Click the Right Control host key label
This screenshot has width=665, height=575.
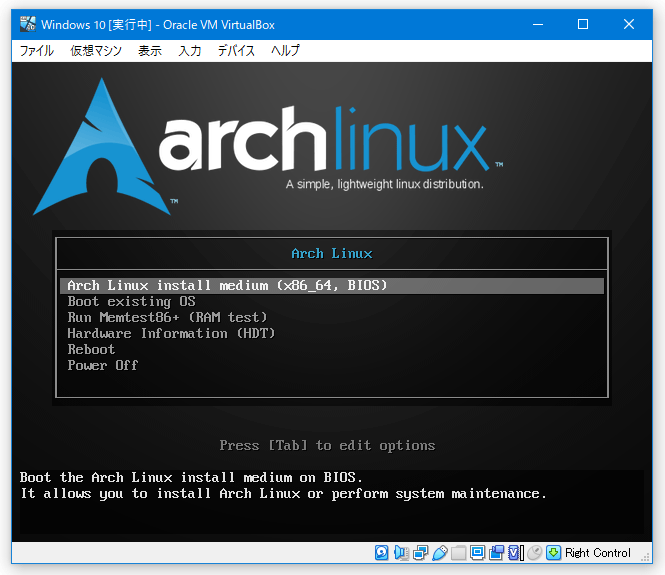598,553
